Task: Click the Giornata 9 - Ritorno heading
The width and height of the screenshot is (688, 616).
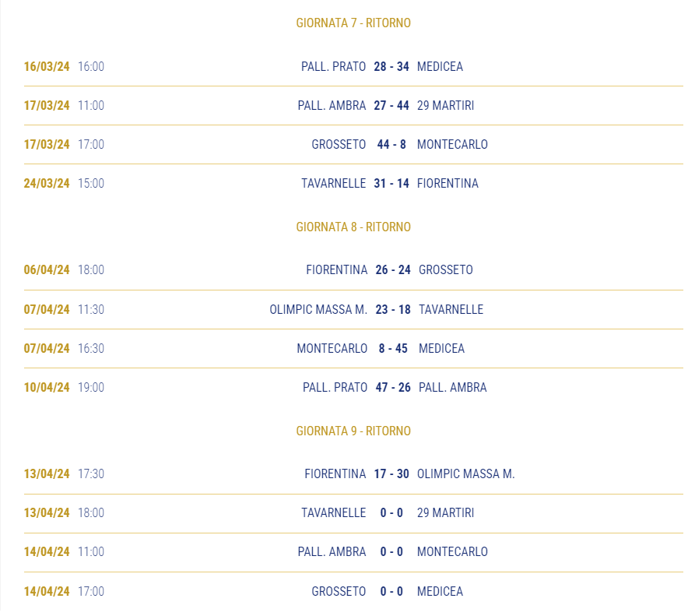Action: [353, 431]
